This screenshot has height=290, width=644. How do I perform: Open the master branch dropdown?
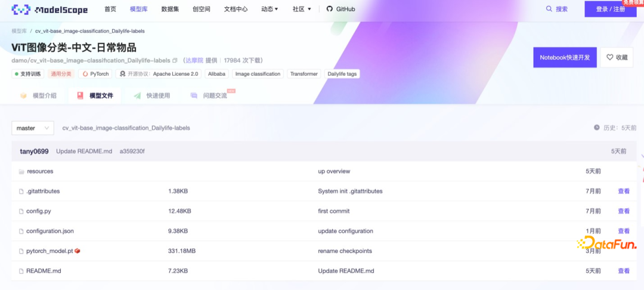pos(32,128)
